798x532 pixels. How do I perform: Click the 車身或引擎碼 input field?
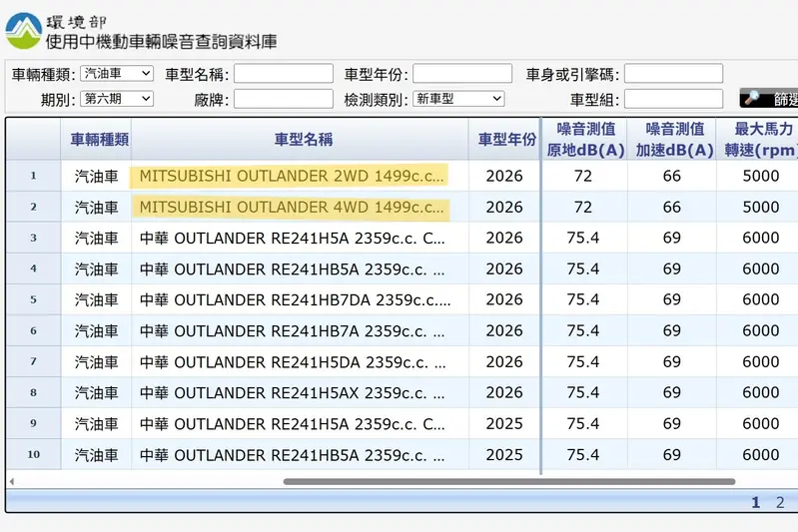click(x=673, y=74)
